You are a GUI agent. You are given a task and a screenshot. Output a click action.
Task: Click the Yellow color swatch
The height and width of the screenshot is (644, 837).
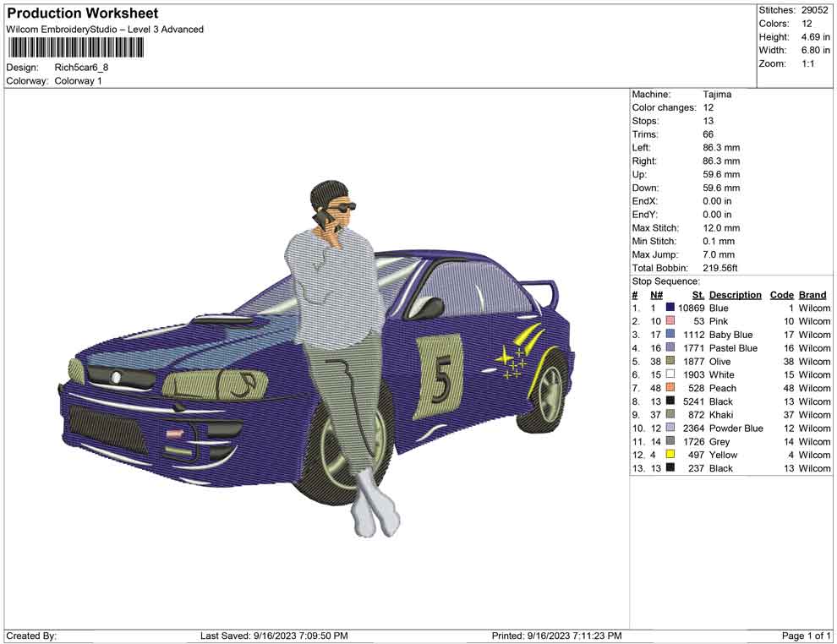point(670,454)
